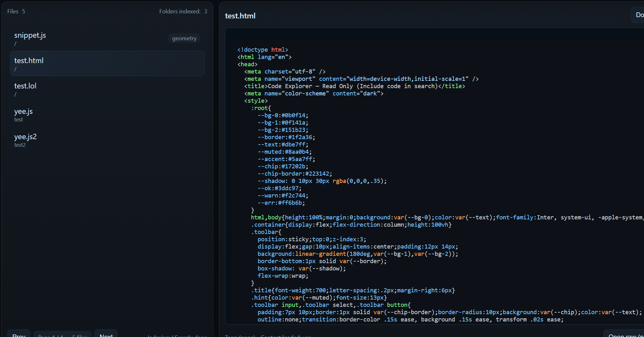Click the meta charset="utf-8" line
This screenshot has height=337, width=644.
click(285, 72)
